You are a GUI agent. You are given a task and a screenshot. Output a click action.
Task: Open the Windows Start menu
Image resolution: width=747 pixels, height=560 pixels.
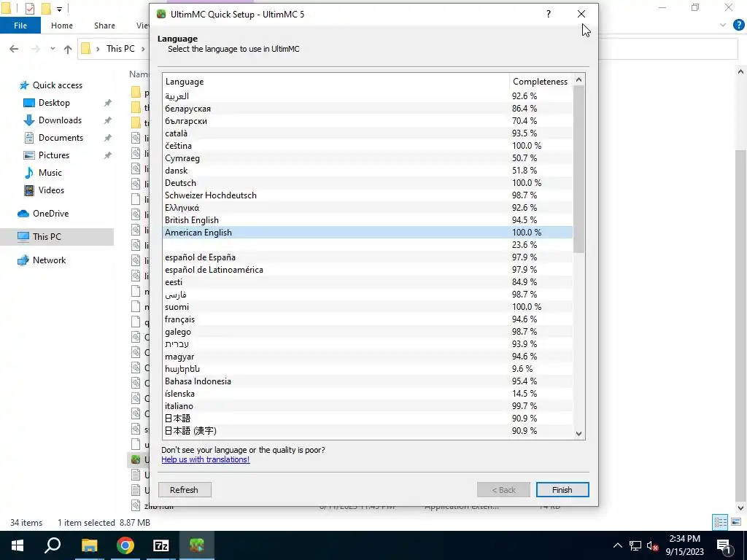(x=18, y=545)
